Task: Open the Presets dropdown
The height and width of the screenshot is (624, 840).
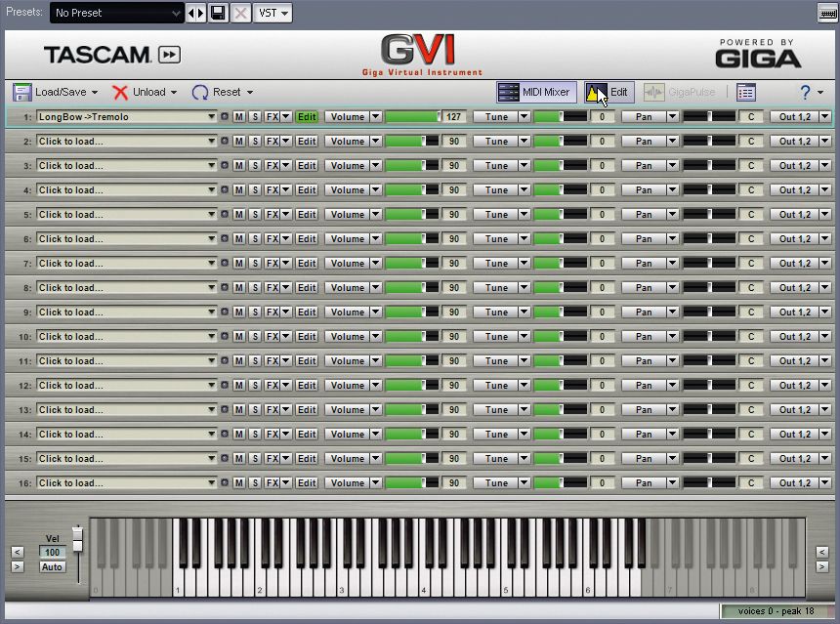Action: pos(115,13)
